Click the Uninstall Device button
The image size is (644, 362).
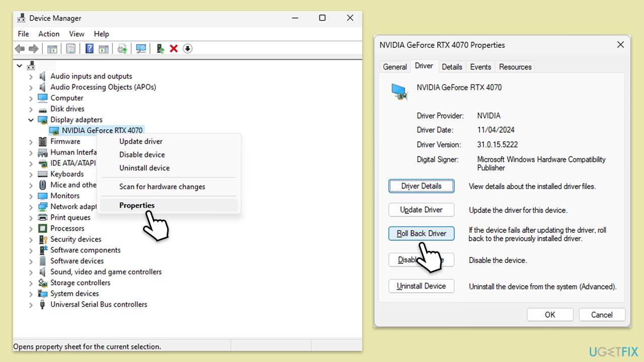421,286
